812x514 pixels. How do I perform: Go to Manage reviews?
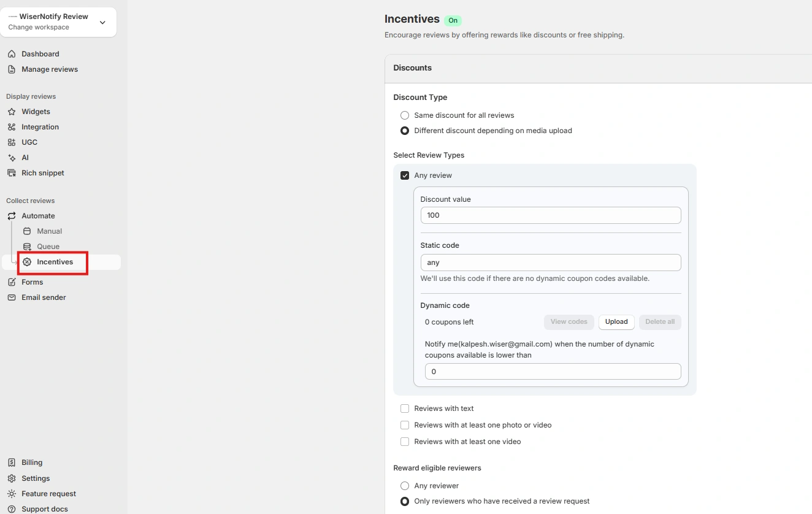[x=50, y=69]
